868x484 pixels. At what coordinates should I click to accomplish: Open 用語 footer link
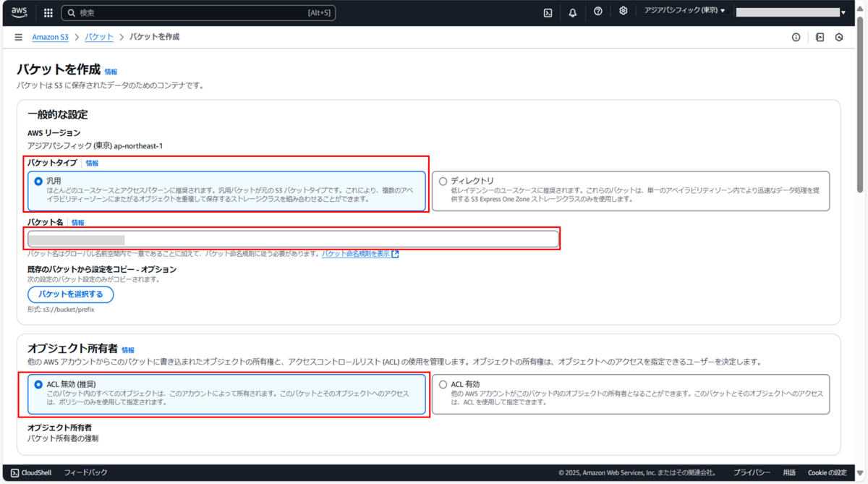click(x=789, y=472)
